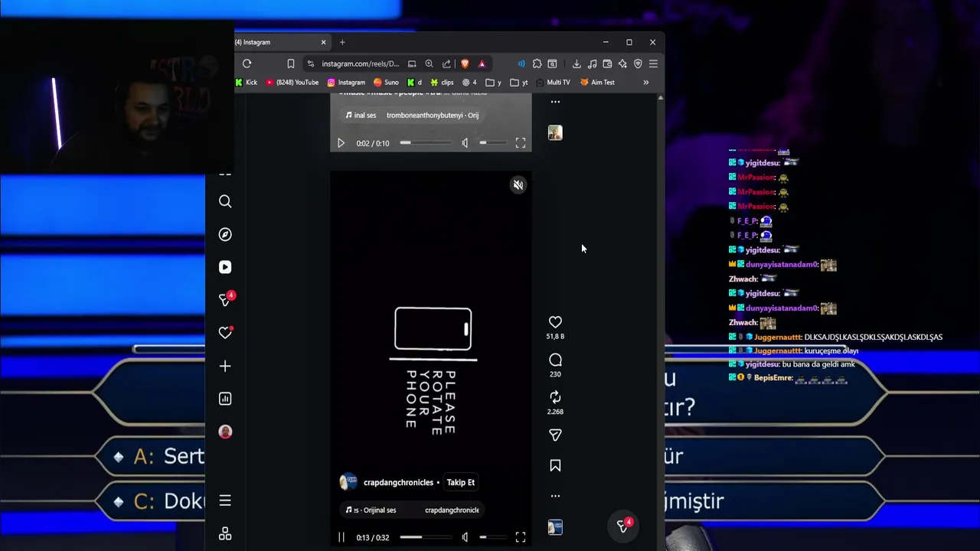The image size is (980, 551).
Task: Enter fullscreen on the upper reel
Action: 521,143
